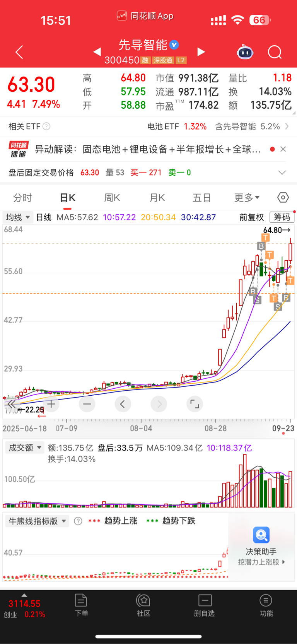297x644 pixels.
Task: Switch to 月K chart tab
Action: point(157,198)
